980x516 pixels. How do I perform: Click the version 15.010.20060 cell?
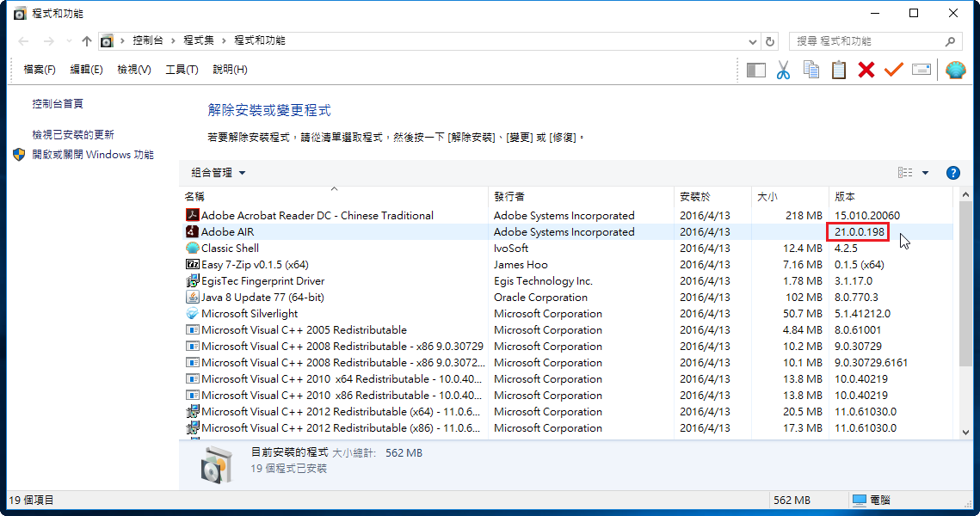[x=867, y=216]
